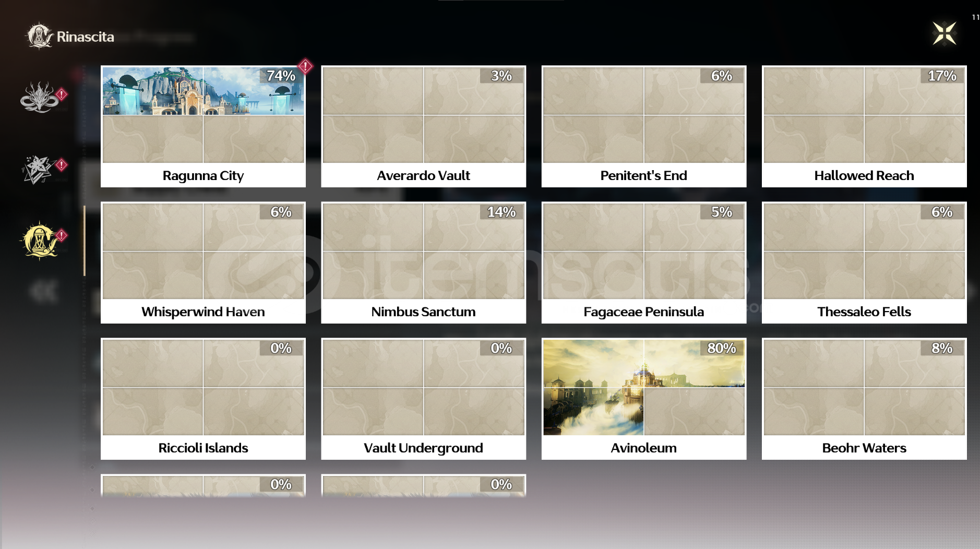This screenshot has width=980, height=549.
Task: Open the Penitent's End card
Action: point(643,126)
